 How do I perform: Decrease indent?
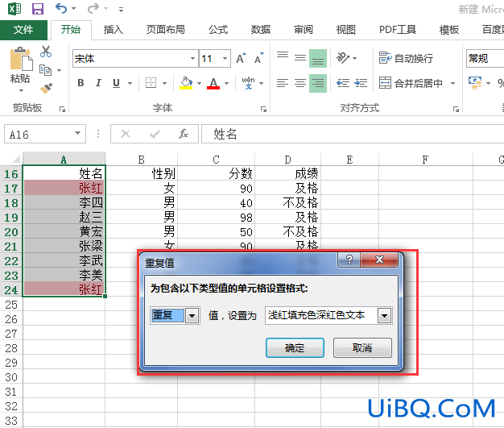tap(343, 83)
